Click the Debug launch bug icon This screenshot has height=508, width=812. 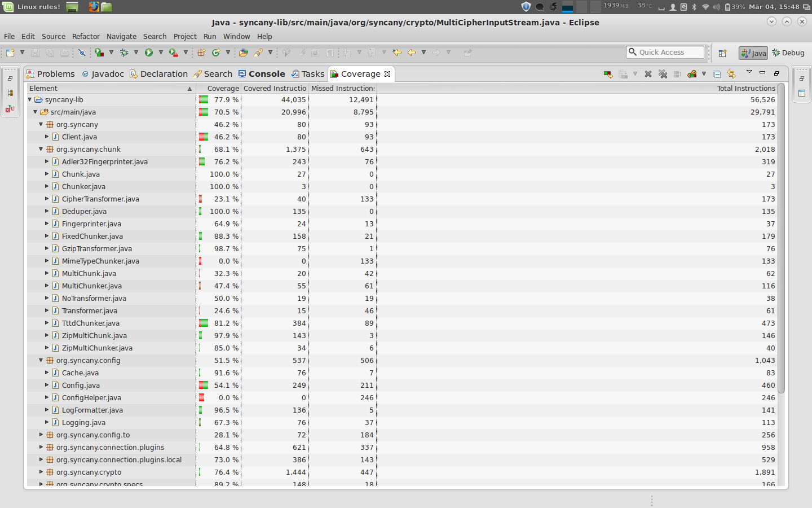(x=124, y=52)
